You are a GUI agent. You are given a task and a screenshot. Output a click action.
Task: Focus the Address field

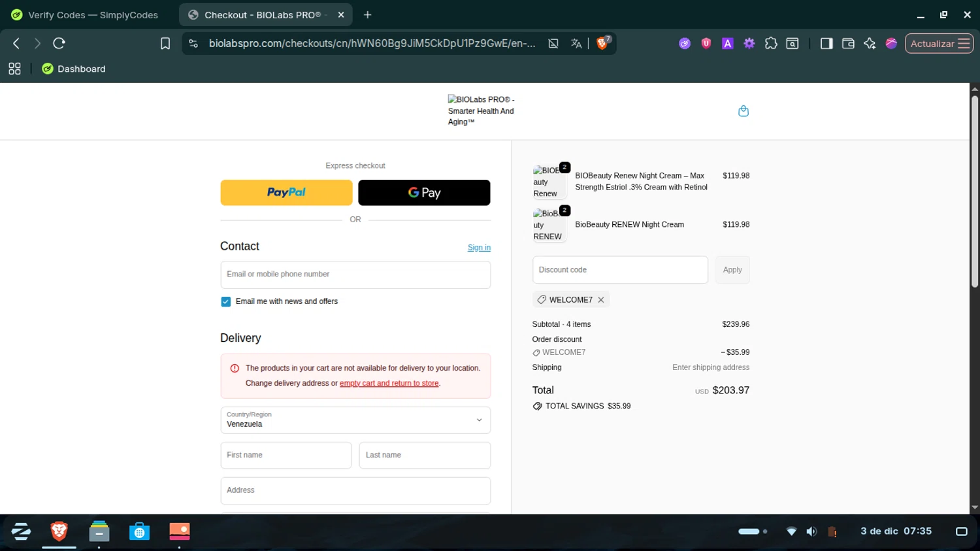(355, 491)
